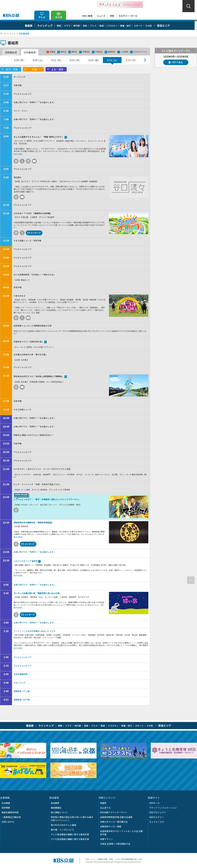This screenshot has height=868, width=197.
Task: Open the キュンと! program thumbnail
Action: (129, 146)
